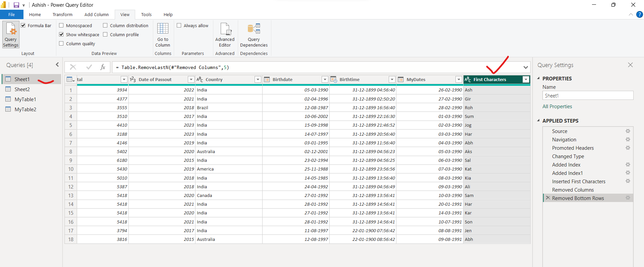Select the MyTable1 query
Viewport: 644px width, 267px height.
(25, 99)
